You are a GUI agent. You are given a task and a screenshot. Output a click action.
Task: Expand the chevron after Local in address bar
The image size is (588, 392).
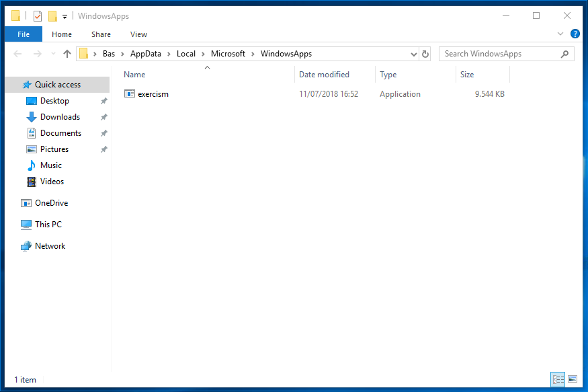click(x=203, y=54)
